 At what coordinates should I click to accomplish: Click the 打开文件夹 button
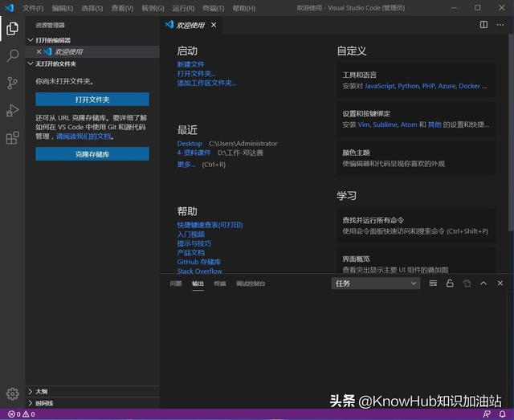click(92, 100)
